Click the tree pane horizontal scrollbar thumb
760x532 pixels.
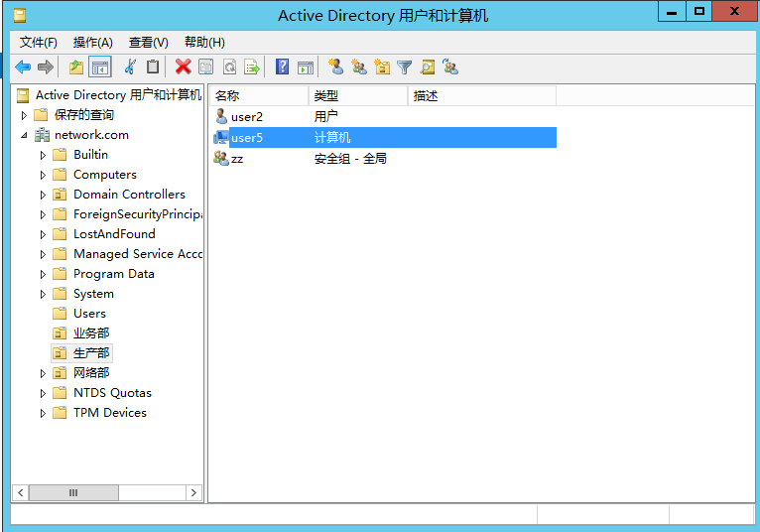point(73,492)
